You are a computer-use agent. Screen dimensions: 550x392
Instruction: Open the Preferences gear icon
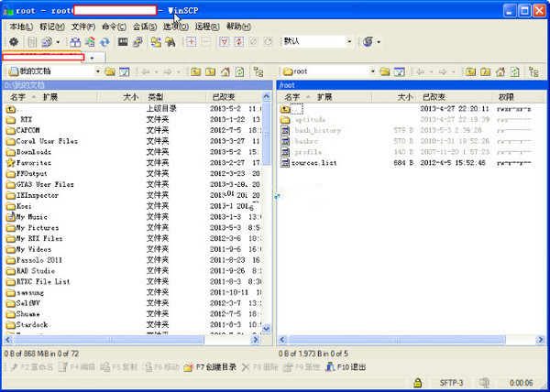click(x=14, y=42)
